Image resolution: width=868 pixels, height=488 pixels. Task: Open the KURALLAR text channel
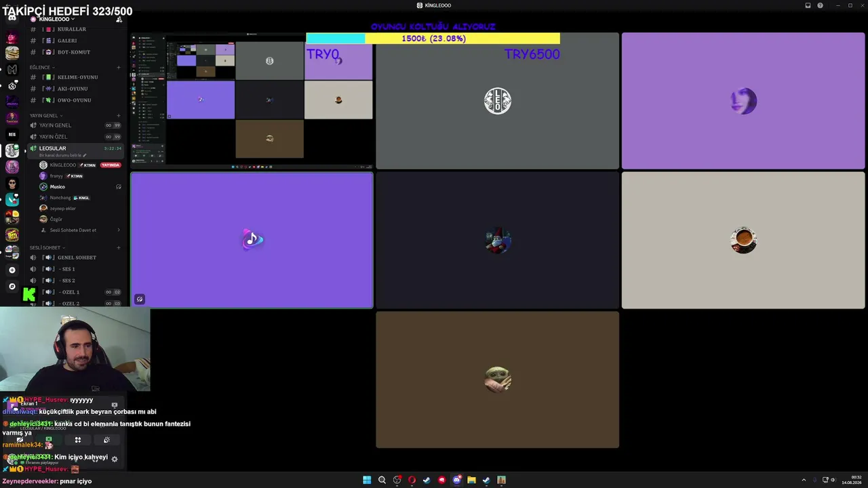pyautogui.click(x=75, y=29)
